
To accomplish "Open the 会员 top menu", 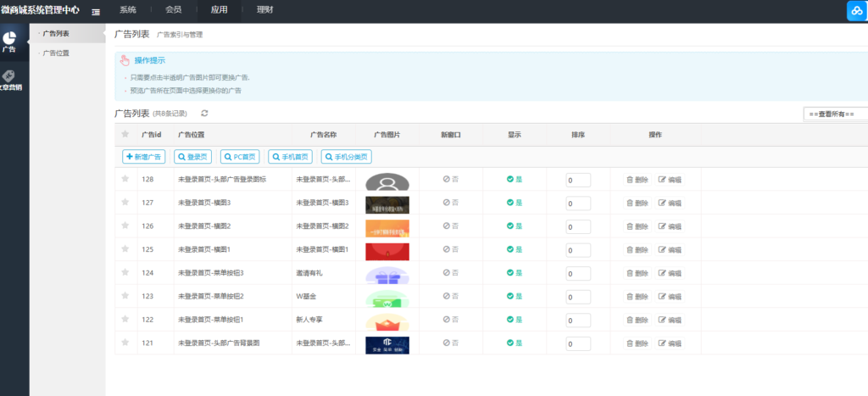I will (173, 10).
